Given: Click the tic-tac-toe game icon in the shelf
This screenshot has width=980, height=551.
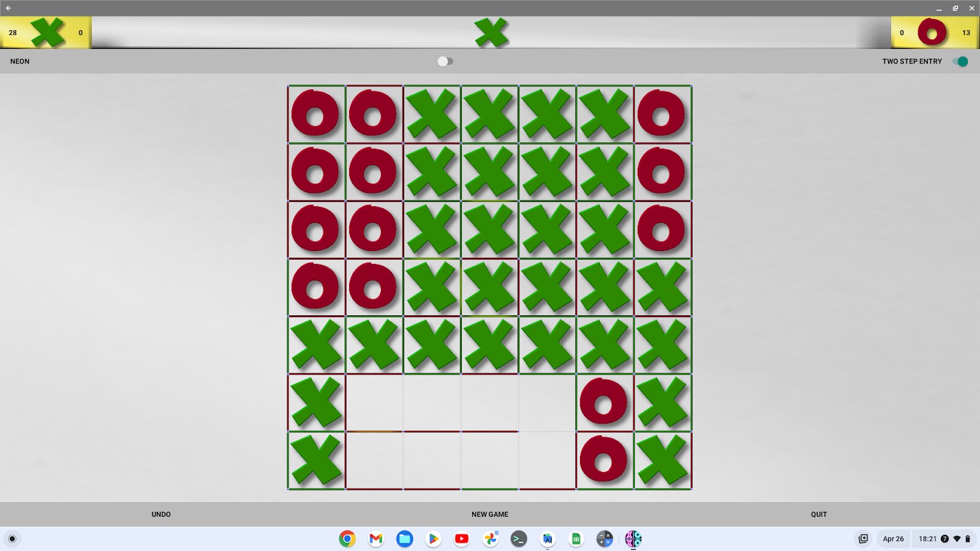Looking at the screenshot, I should click(633, 539).
